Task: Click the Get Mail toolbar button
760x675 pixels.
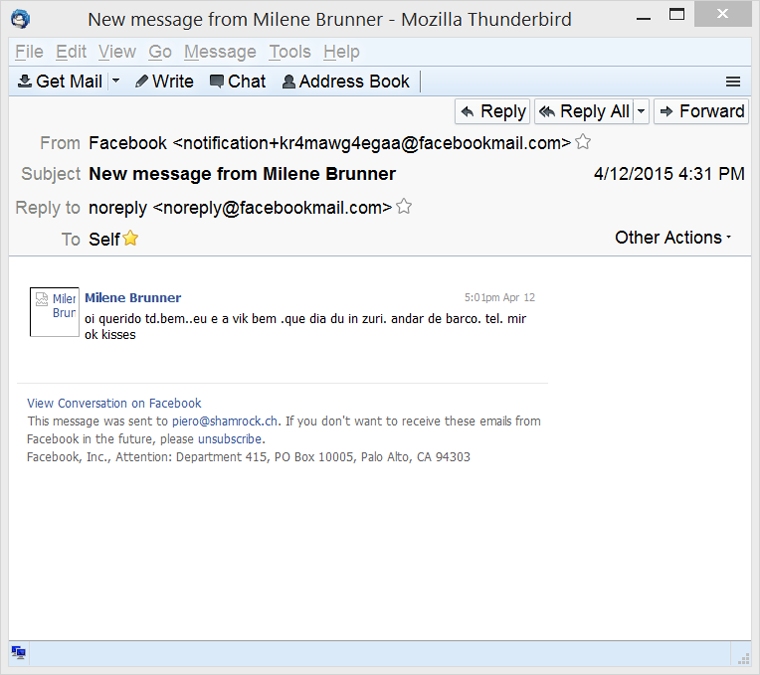Action: click(x=60, y=82)
